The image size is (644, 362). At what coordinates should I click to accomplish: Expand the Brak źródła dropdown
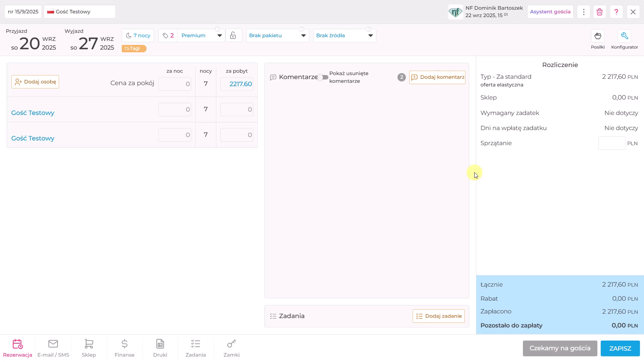tap(344, 36)
